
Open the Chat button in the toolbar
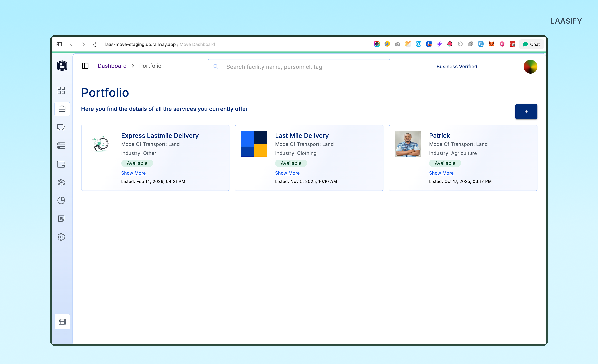click(531, 44)
